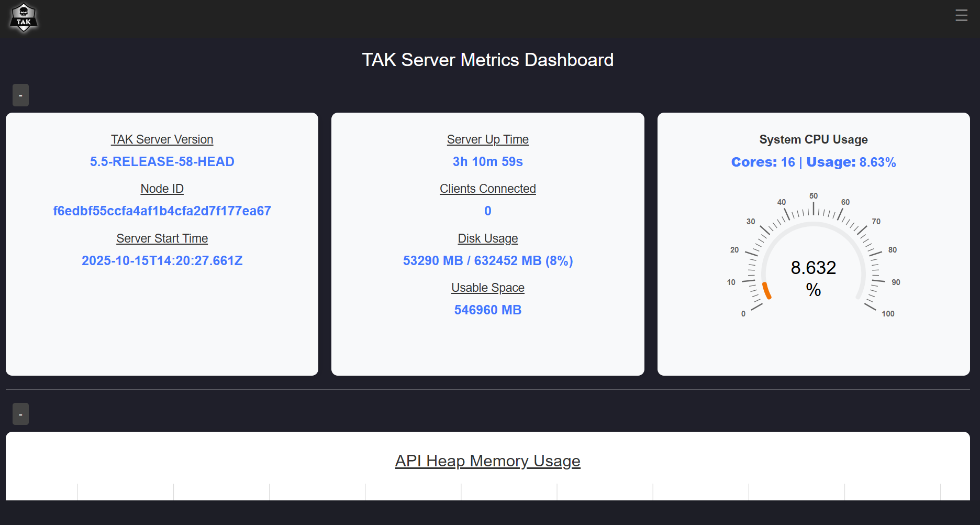Collapse the API Heap Memory section
980x525 pixels.
coord(20,414)
